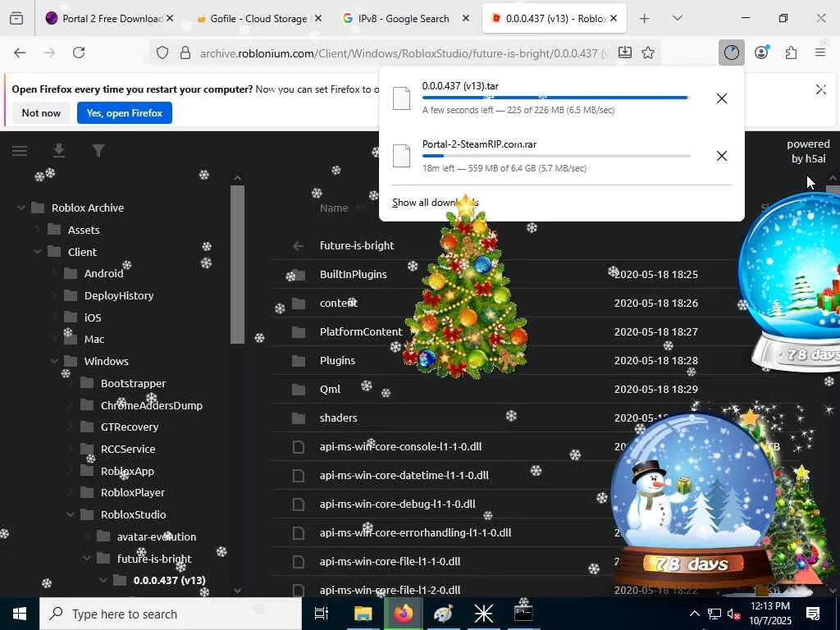The height and width of the screenshot is (630, 840).
Task: Open Task View on the taskbar
Action: point(322,614)
